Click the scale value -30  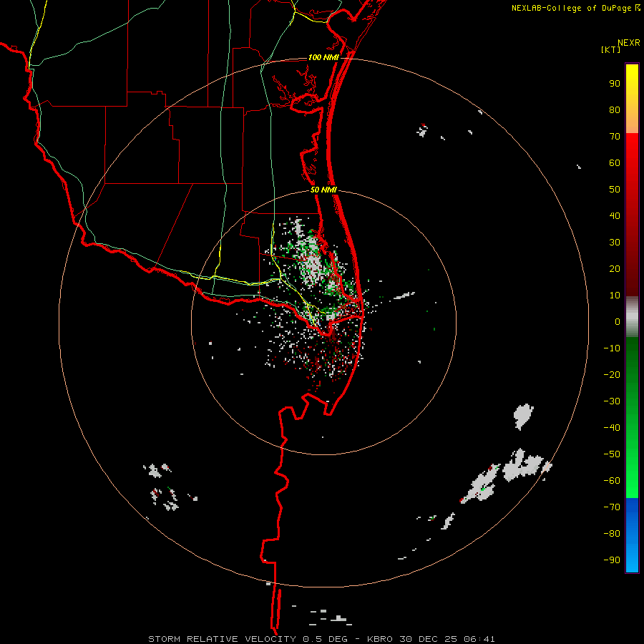(612, 401)
